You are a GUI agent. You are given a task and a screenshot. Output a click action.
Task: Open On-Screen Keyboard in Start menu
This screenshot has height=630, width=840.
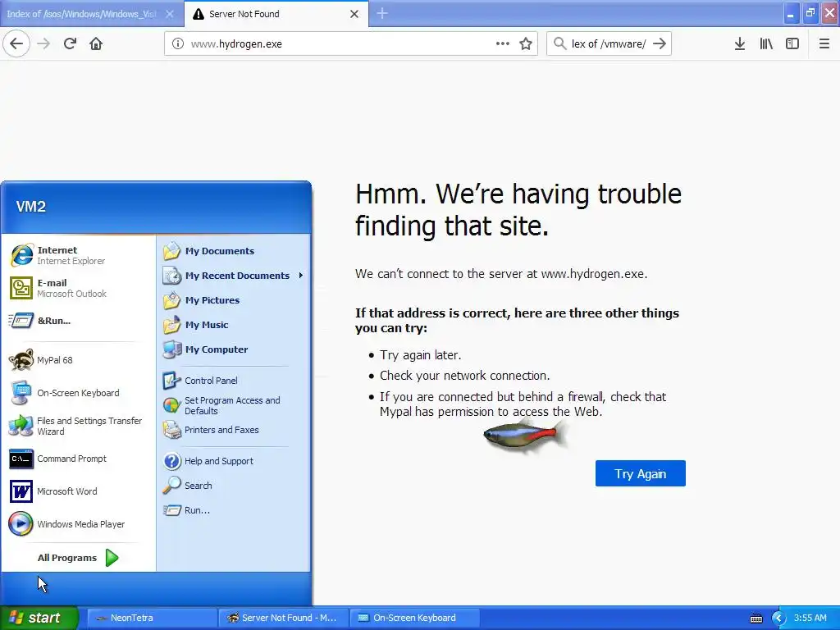click(x=78, y=393)
